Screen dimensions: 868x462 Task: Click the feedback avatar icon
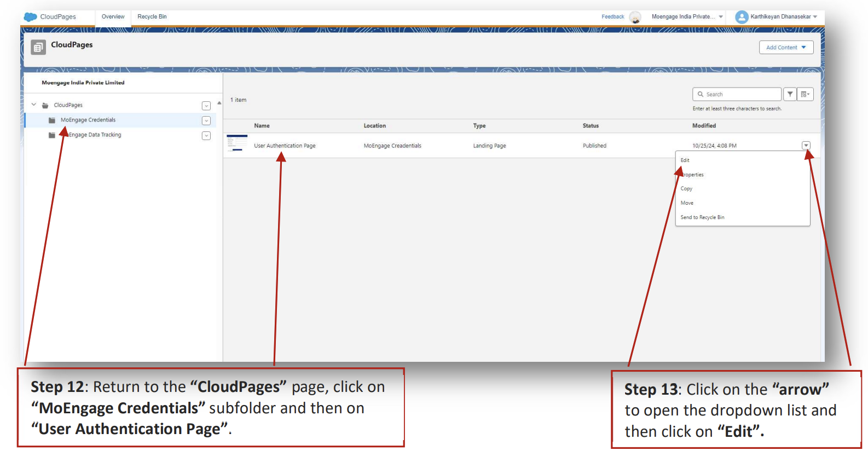[635, 17]
